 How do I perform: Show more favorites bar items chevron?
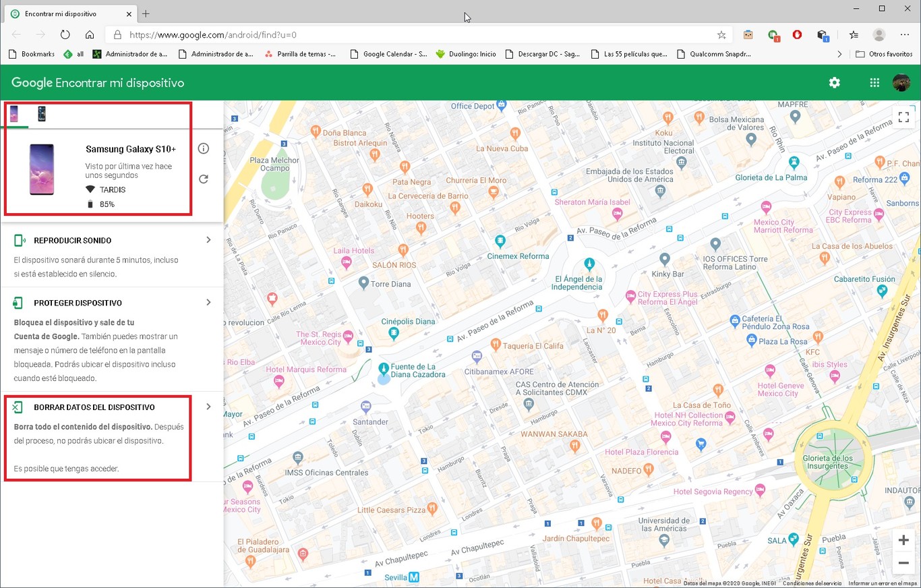pos(839,54)
